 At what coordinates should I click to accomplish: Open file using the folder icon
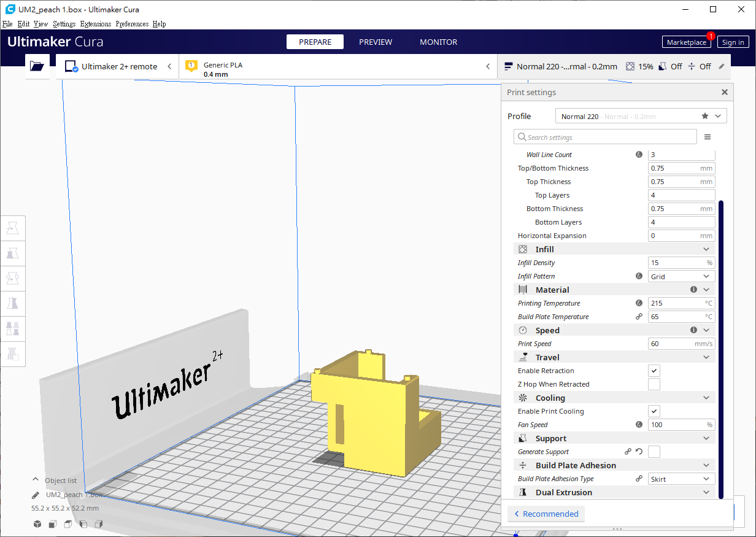click(x=37, y=66)
